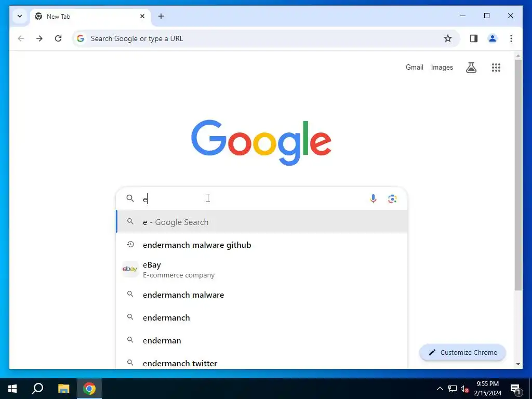
Task: Click the Google G icon in address bar
Action: click(81, 38)
